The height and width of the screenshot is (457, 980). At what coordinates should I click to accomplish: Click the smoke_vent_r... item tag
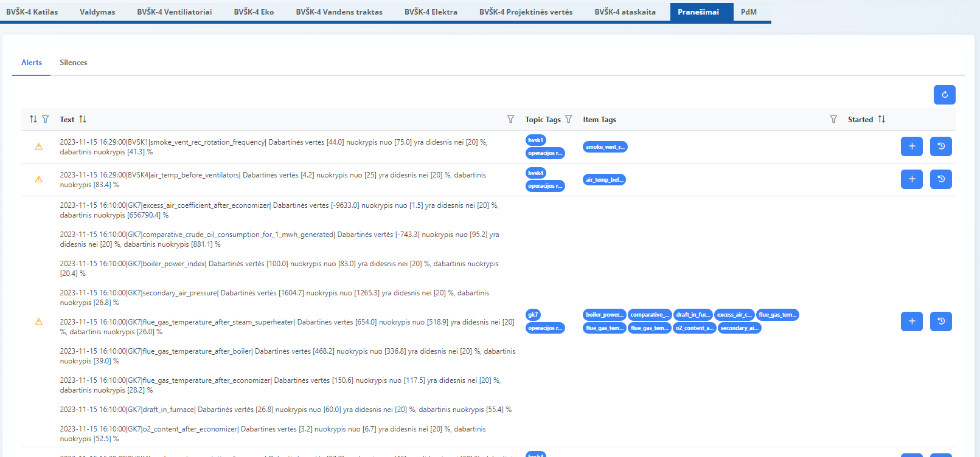(x=605, y=147)
